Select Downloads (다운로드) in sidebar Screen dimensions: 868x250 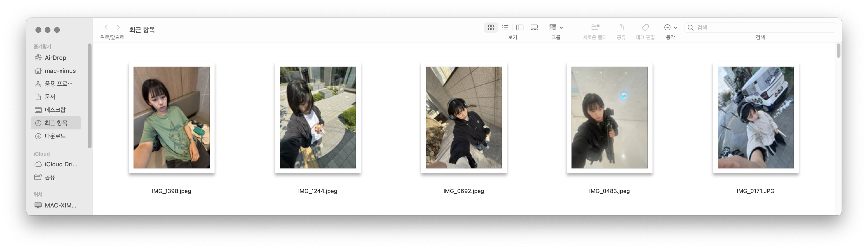55,136
